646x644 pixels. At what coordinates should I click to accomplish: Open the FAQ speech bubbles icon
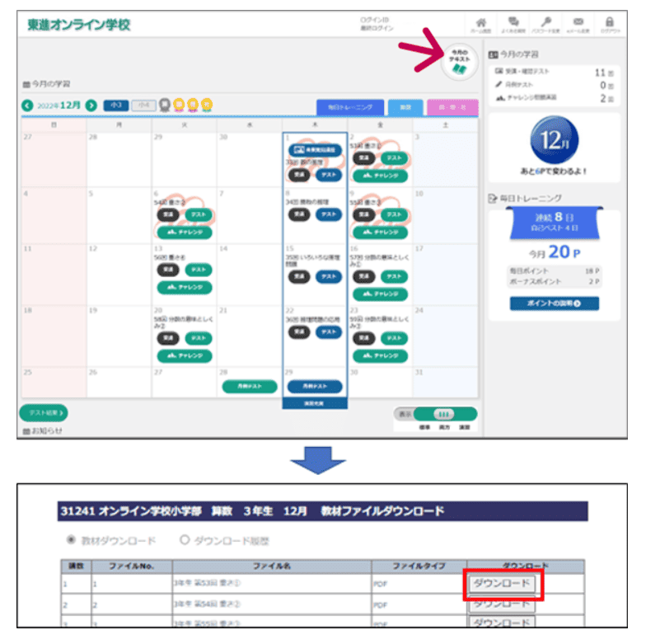pyautogui.click(x=513, y=21)
